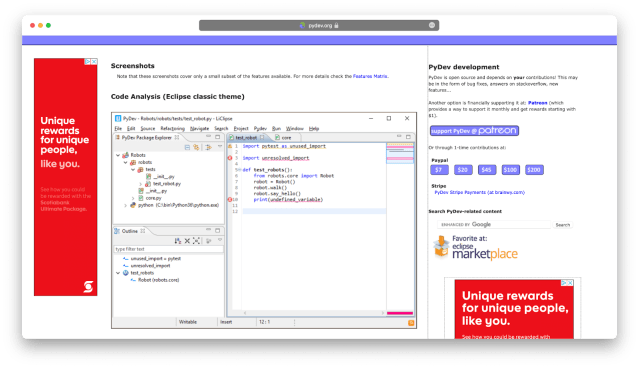
Task: Expand the core.py tree node
Action: (x=133, y=198)
